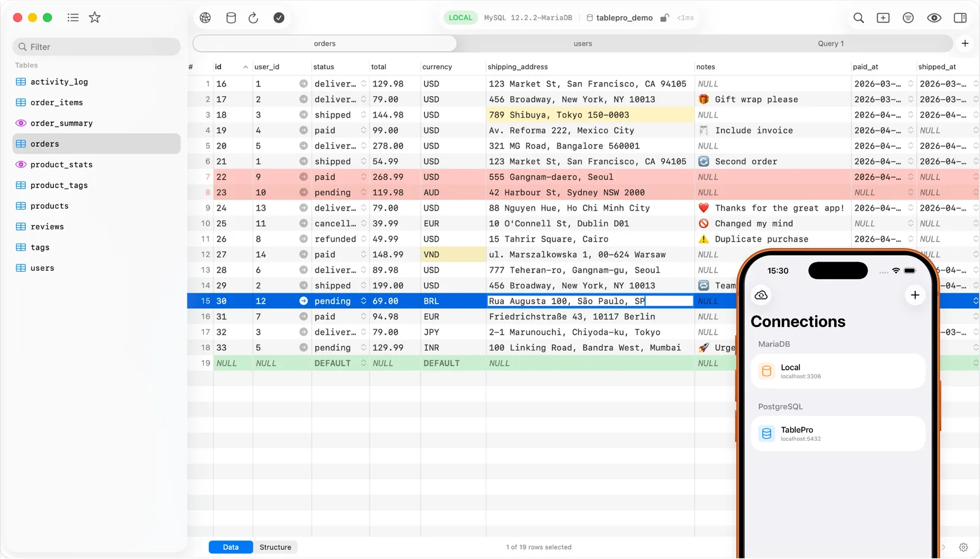Click the database cylinder icon in the toolbar
980x559 pixels.
coord(231,18)
